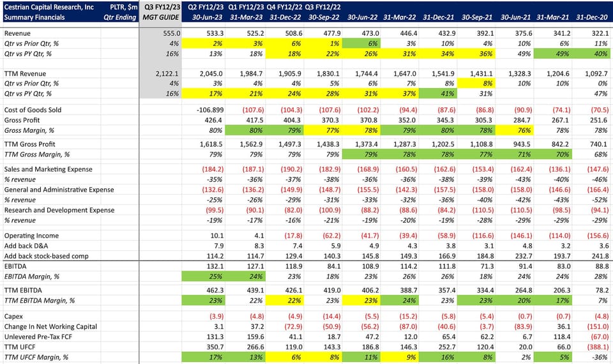Viewport: 613px width, 364px height.
Task: Select the EBITDA value 132.1
Action: click(215, 266)
